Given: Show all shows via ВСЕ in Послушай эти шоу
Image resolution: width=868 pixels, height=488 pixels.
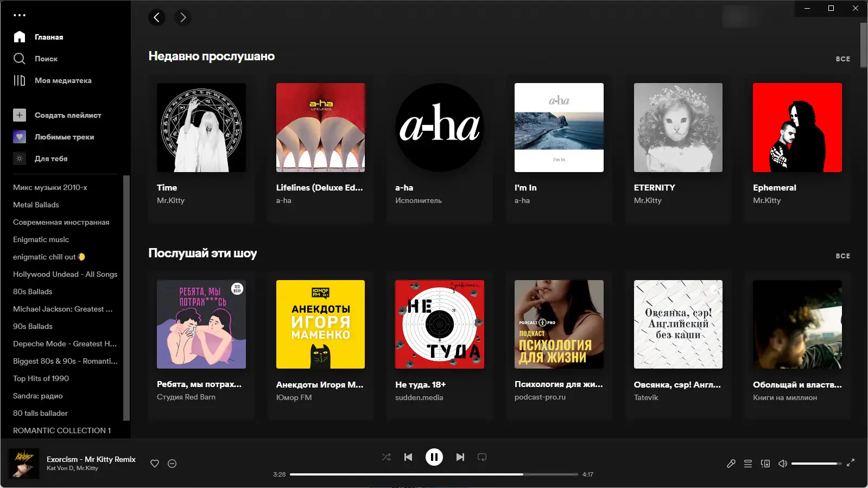Looking at the screenshot, I should pyautogui.click(x=843, y=256).
